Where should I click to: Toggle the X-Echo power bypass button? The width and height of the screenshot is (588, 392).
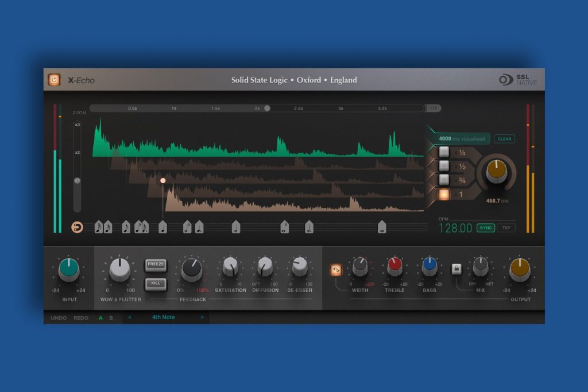pyautogui.click(x=54, y=80)
